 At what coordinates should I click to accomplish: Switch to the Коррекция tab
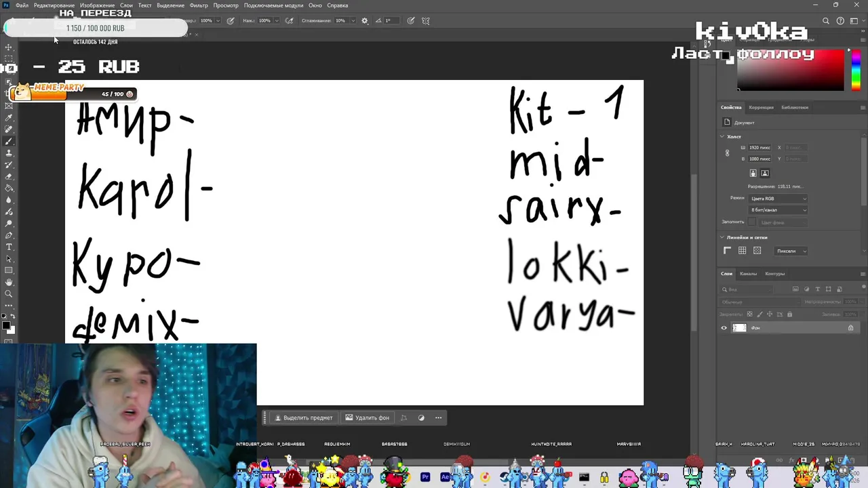point(761,107)
